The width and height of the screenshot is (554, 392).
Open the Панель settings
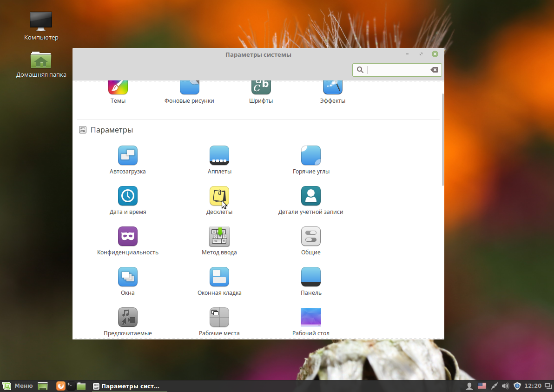310,280
